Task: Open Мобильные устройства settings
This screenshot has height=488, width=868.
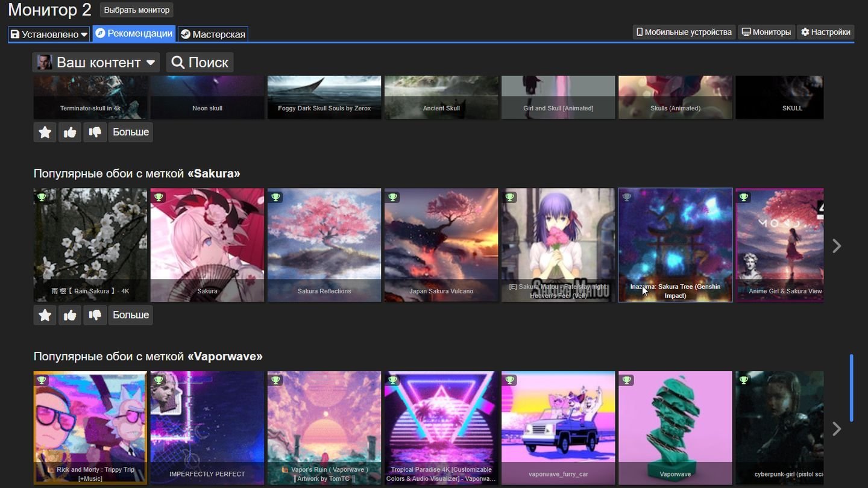Action: [x=684, y=32]
